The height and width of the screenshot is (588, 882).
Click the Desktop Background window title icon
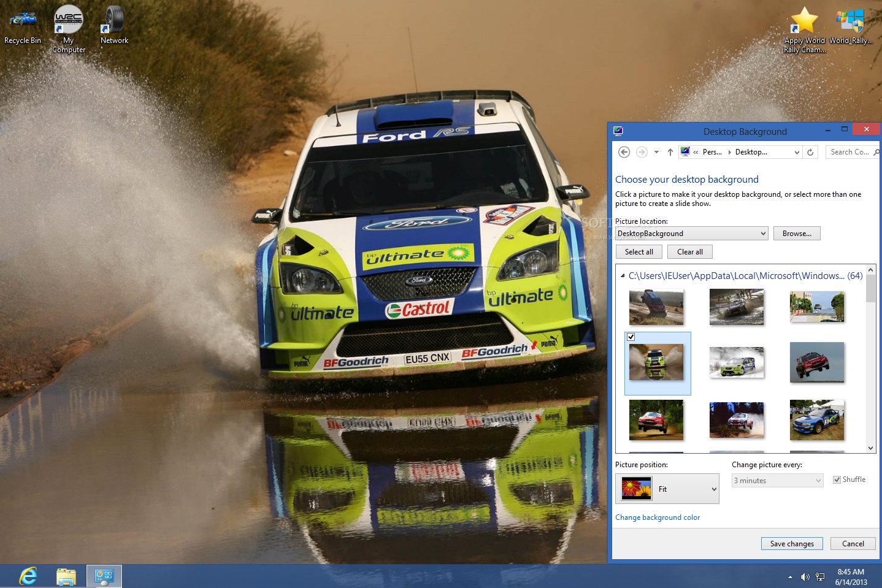pyautogui.click(x=618, y=131)
